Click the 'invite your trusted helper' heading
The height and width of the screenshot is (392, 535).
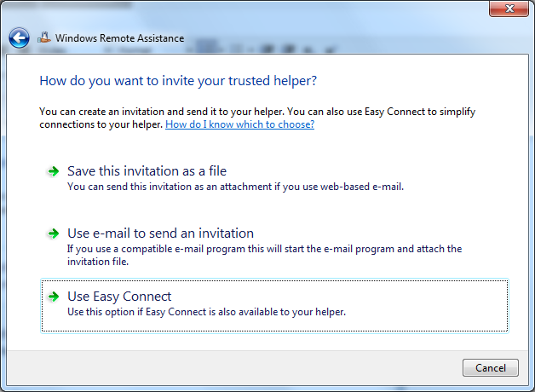pos(178,81)
